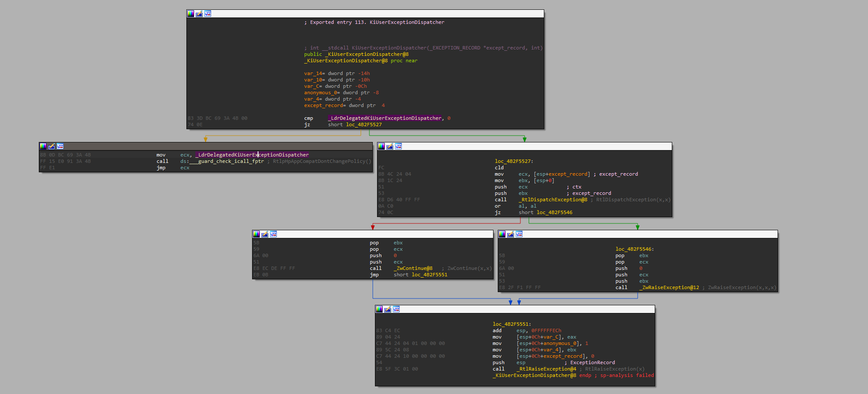Click _RtlDispatchException@8 call target
Image resolution: width=868 pixels, height=394 pixels.
pyautogui.click(x=553, y=200)
